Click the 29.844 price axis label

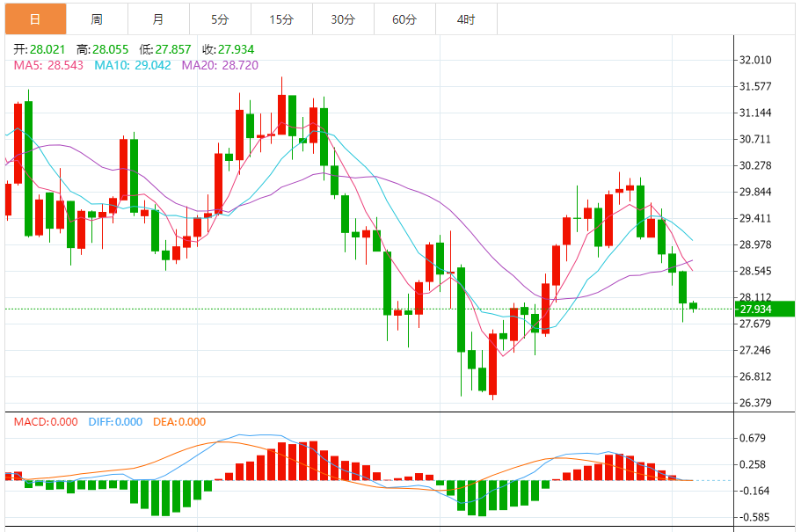[x=755, y=193]
